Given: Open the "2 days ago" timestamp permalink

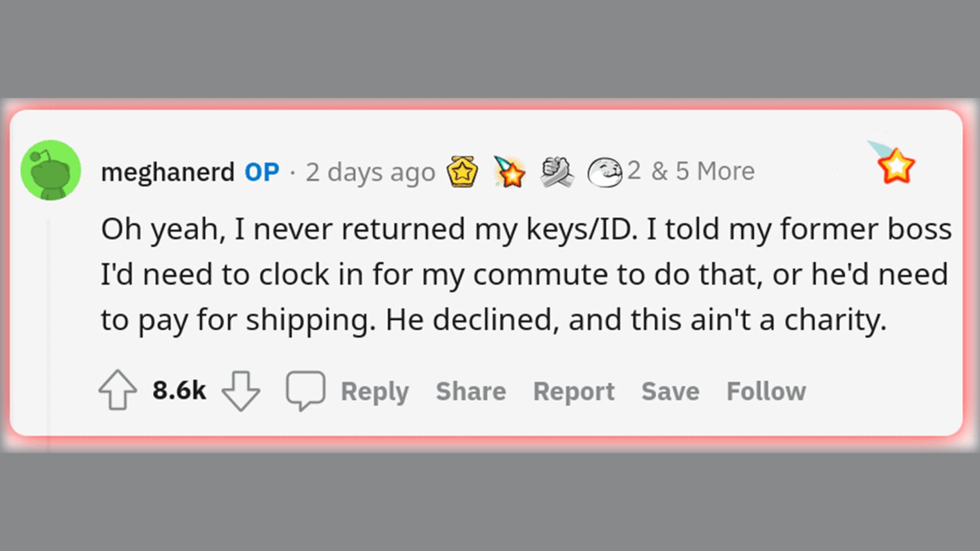Looking at the screenshot, I should click(x=370, y=172).
